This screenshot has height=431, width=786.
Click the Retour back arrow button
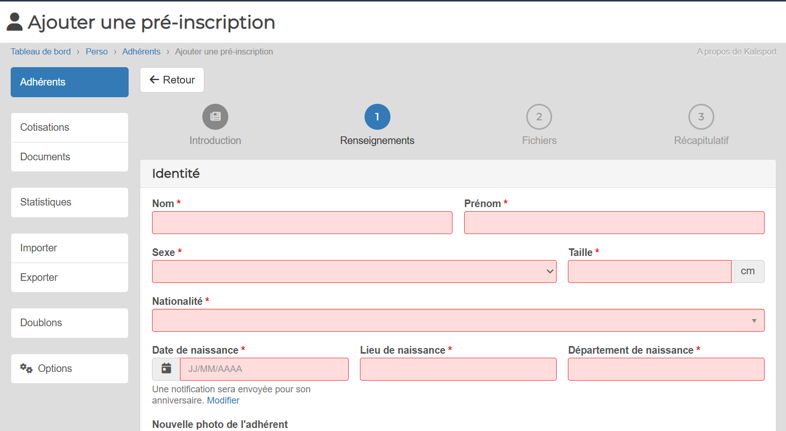pos(172,80)
